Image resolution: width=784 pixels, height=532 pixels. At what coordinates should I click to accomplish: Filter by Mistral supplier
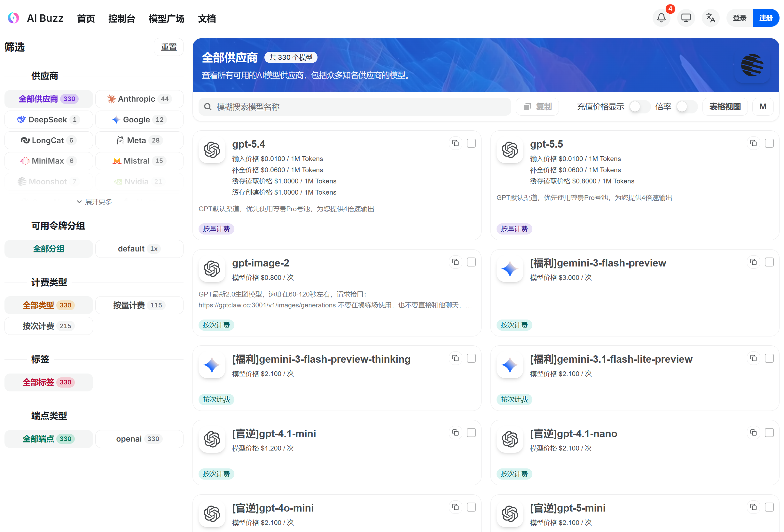[139, 161]
